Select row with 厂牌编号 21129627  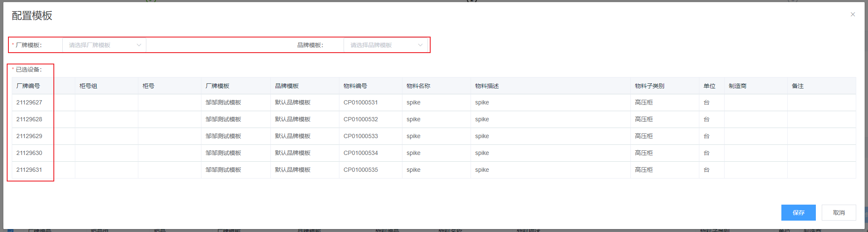pos(29,102)
